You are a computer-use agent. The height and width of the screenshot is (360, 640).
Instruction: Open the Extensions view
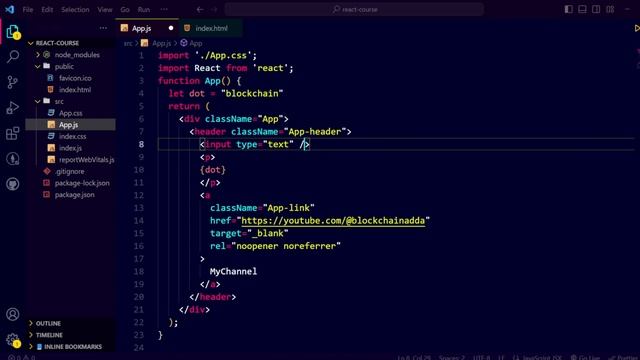[13, 133]
